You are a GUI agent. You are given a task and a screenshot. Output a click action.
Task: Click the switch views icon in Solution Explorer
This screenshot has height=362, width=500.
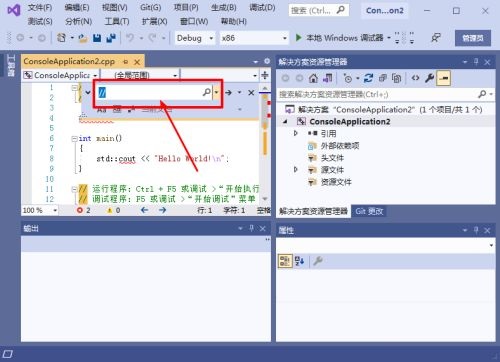(327, 78)
